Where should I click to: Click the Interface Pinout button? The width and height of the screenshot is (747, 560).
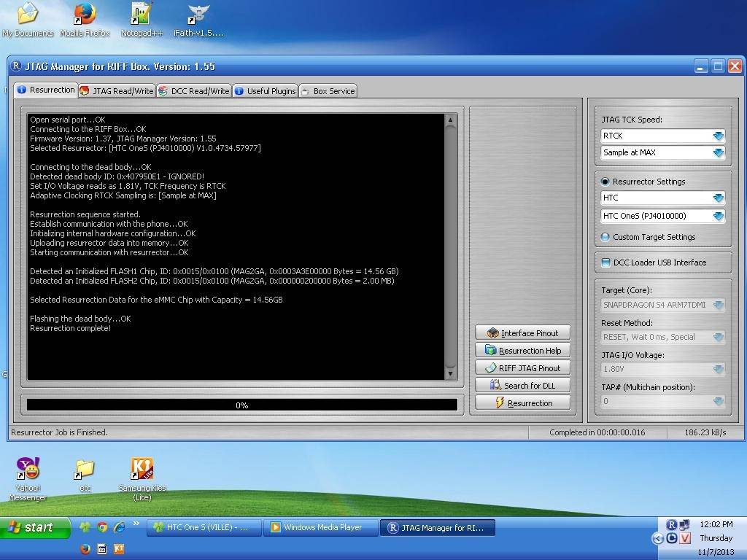click(x=522, y=332)
